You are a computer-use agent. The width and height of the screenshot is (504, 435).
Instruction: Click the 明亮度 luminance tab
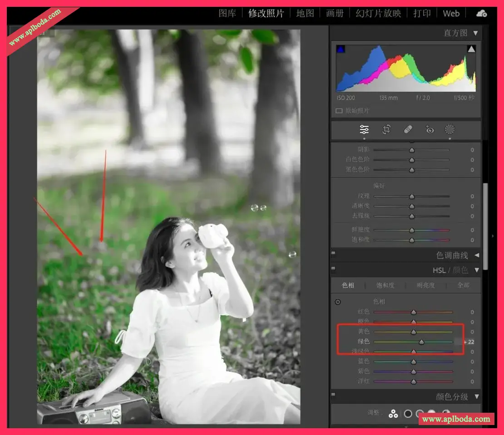[x=425, y=286]
